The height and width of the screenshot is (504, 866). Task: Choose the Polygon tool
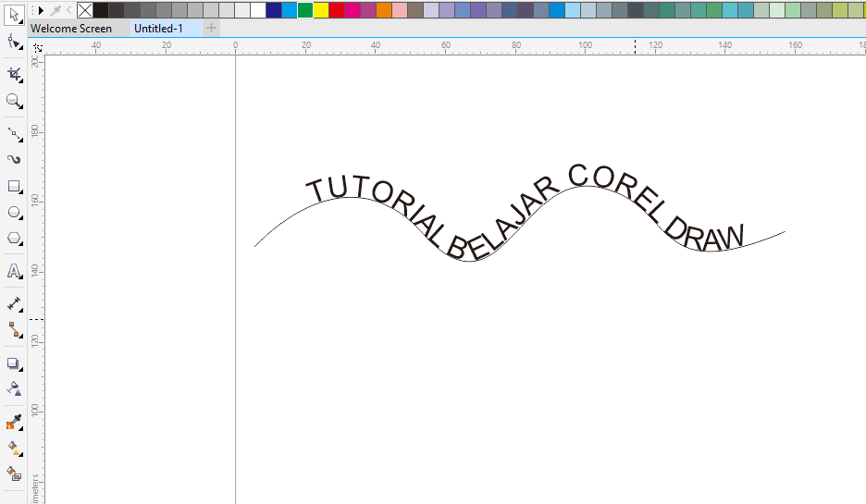(14, 239)
